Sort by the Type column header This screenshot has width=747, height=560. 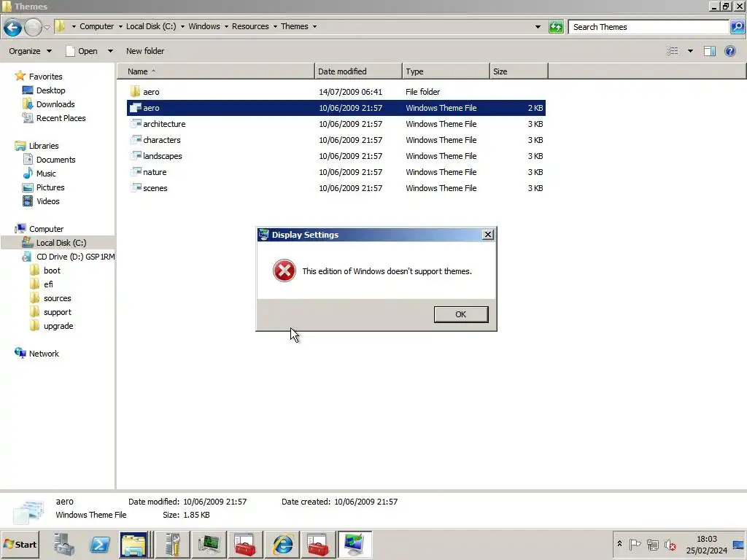coord(446,71)
